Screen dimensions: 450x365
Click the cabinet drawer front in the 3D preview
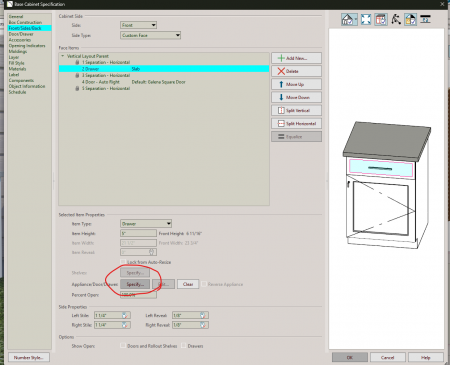[381, 168]
